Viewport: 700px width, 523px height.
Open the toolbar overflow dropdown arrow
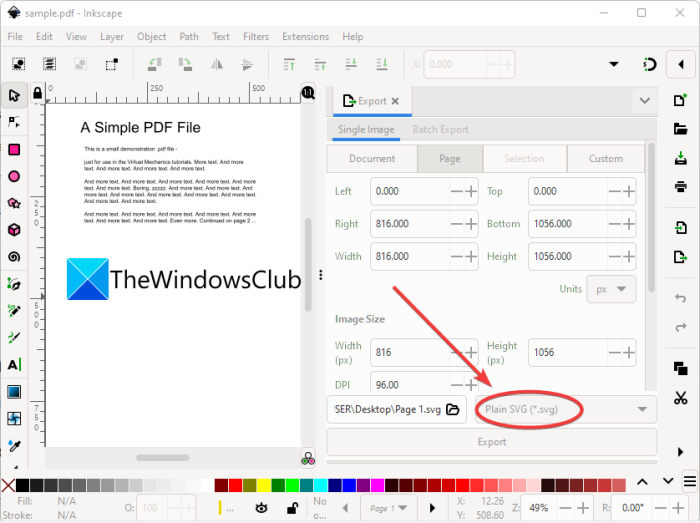click(614, 64)
